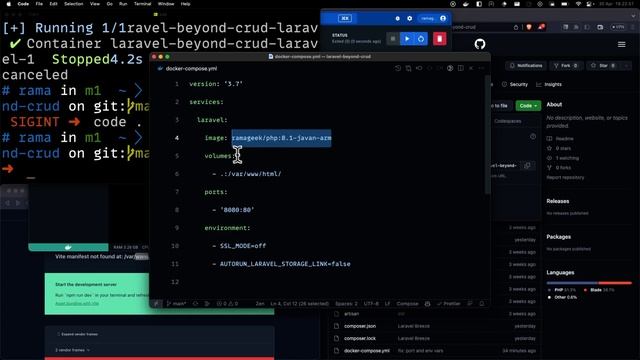Open composer.json in GitHub file list
The image size is (640, 360).
pos(360,326)
